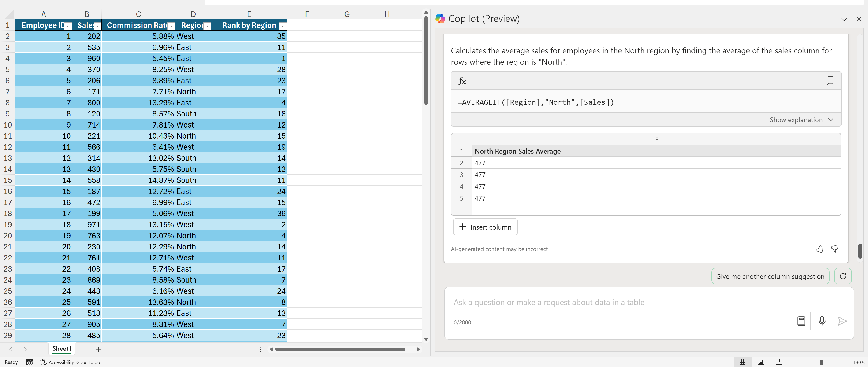Select the Sheet1 tab

click(62, 348)
